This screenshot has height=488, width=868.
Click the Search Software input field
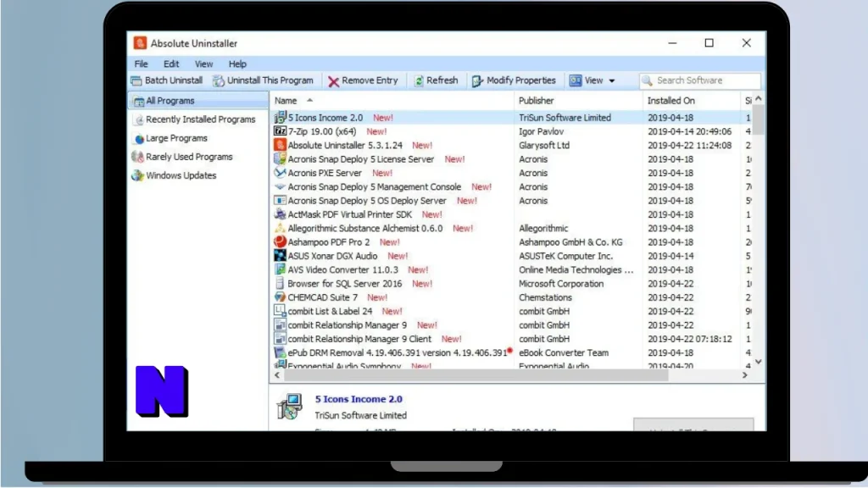pyautogui.click(x=699, y=80)
